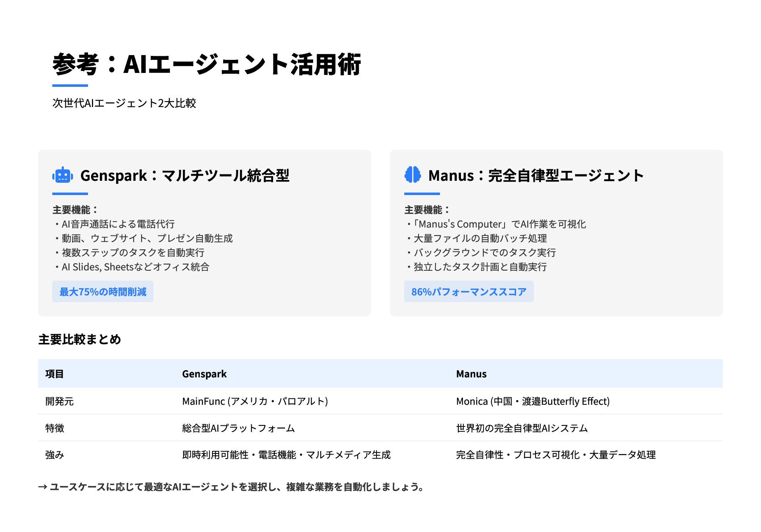The image size is (761, 532).
Task: Click cell 完全自律性・プロセス可視化・大量データ処理
Action: [x=556, y=455]
